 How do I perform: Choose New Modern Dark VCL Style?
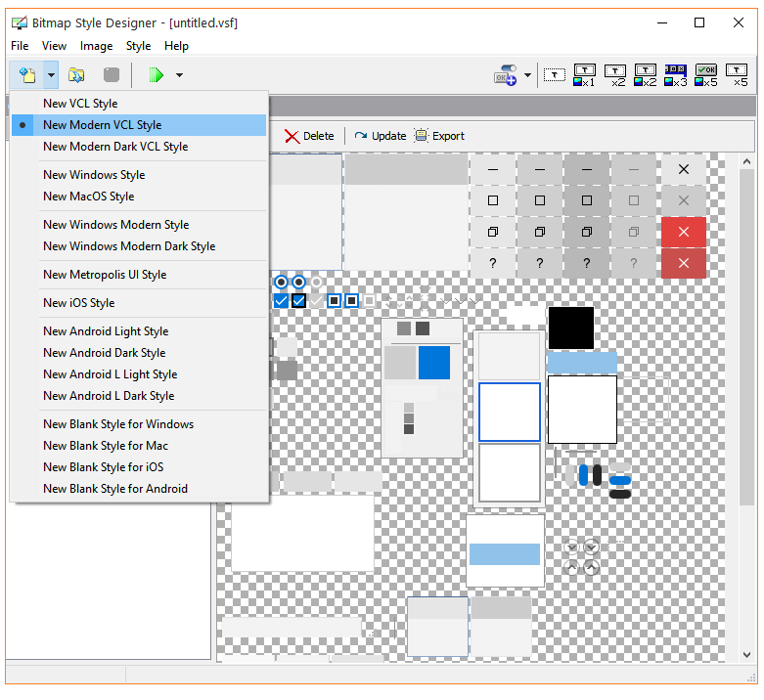click(x=139, y=147)
